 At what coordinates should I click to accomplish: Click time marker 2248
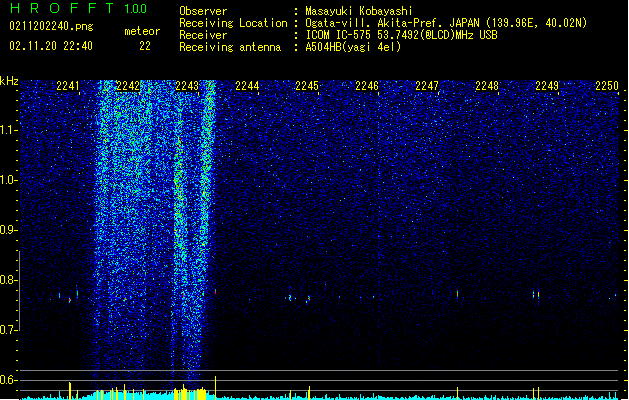pos(487,86)
